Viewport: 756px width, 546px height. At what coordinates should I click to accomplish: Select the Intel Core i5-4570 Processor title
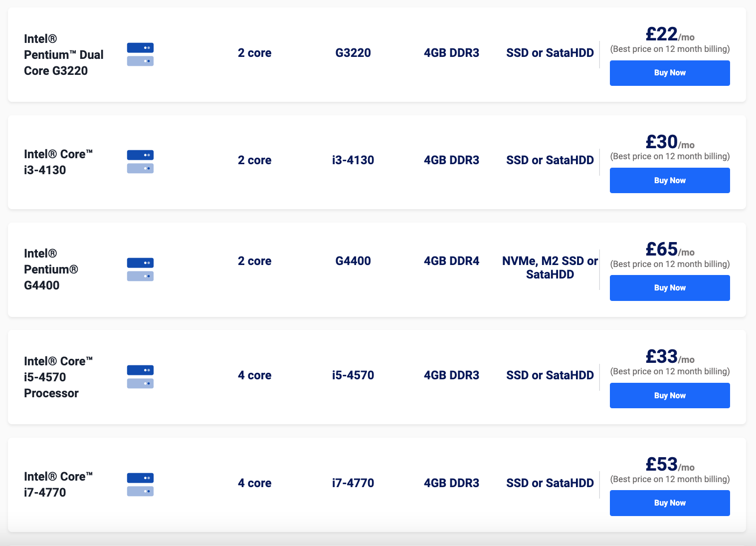[58, 377]
